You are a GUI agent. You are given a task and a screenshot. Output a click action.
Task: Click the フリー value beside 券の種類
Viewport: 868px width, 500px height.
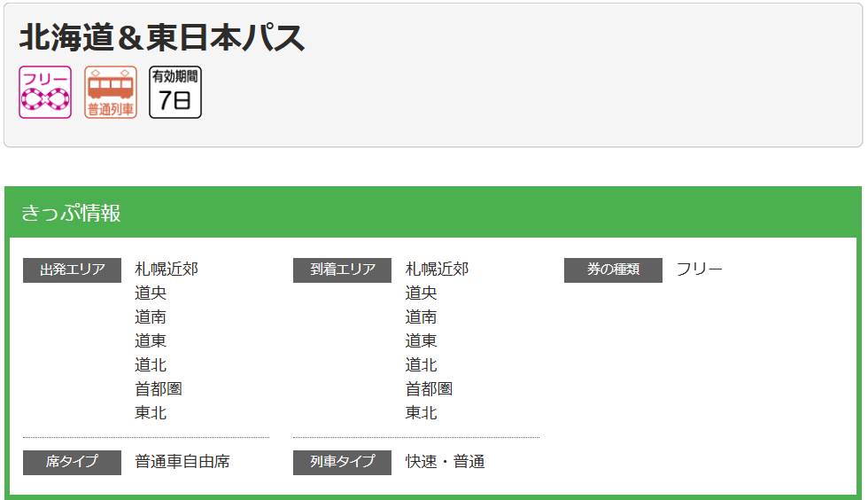click(x=700, y=270)
